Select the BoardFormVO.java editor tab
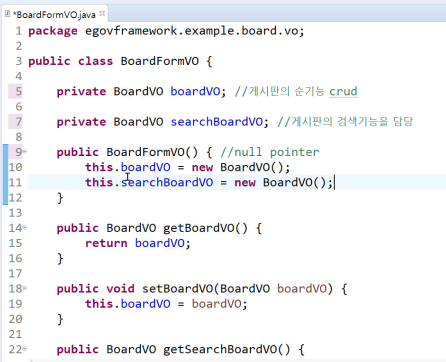Screen dimensions: 446x362 point(55,14)
